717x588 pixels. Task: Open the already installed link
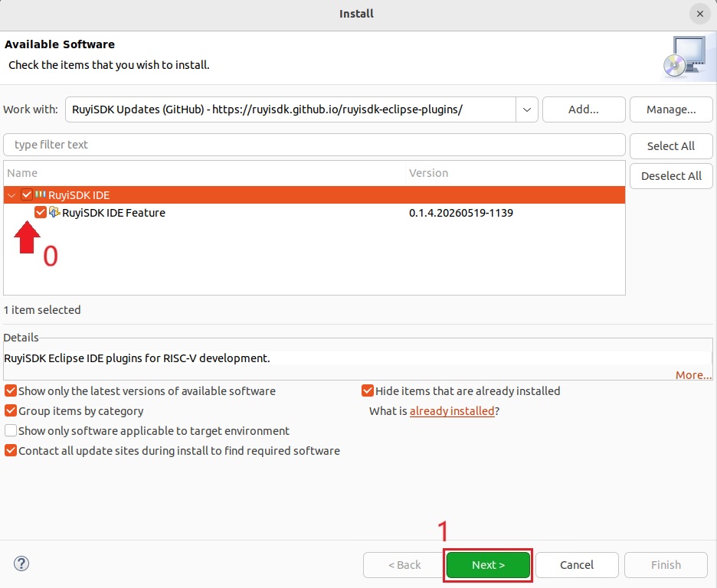pos(452,411)
